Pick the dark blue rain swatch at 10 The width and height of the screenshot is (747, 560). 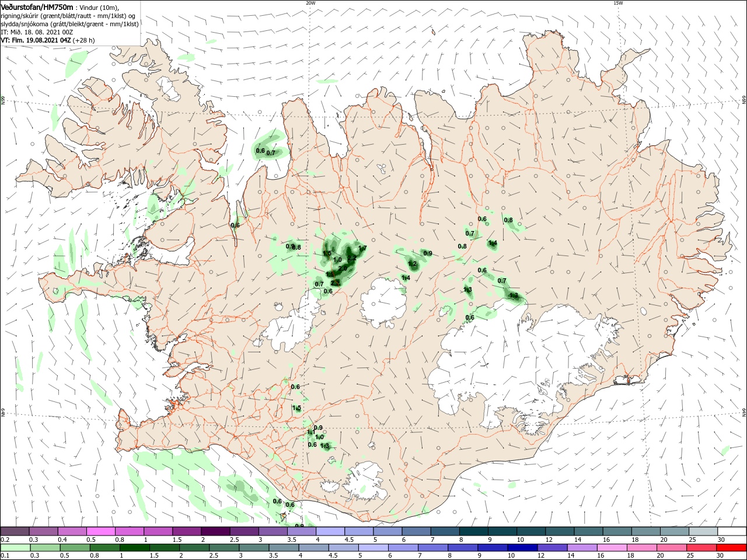pos(523,548)
